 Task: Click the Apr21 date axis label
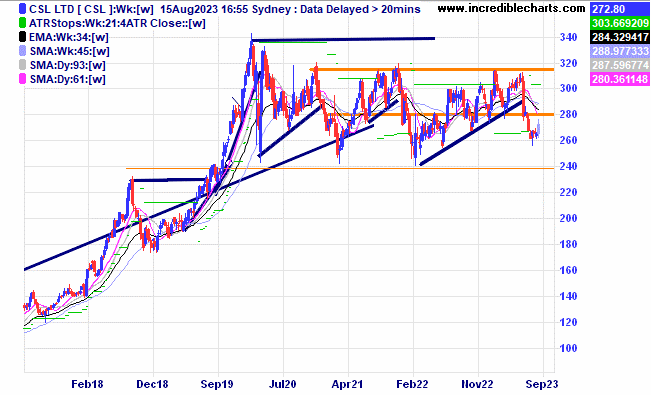pyautogui.click(x=347, y=384)
